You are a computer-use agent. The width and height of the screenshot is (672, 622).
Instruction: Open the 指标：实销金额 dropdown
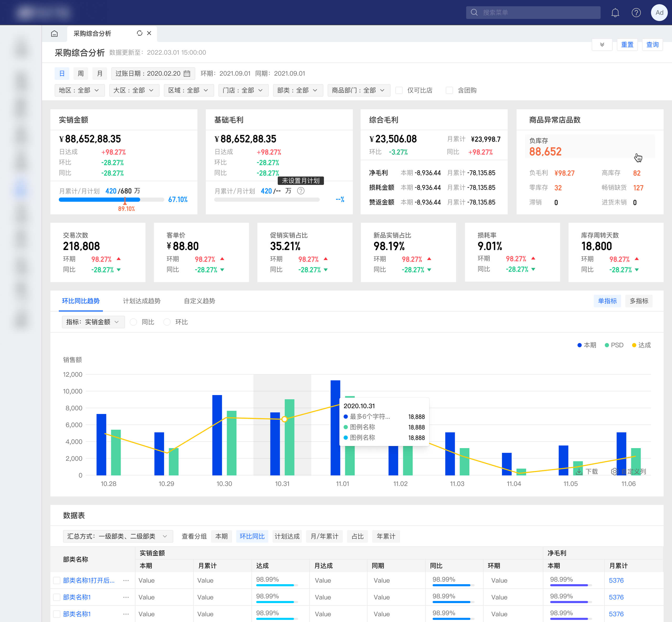(x=93, y=322)
